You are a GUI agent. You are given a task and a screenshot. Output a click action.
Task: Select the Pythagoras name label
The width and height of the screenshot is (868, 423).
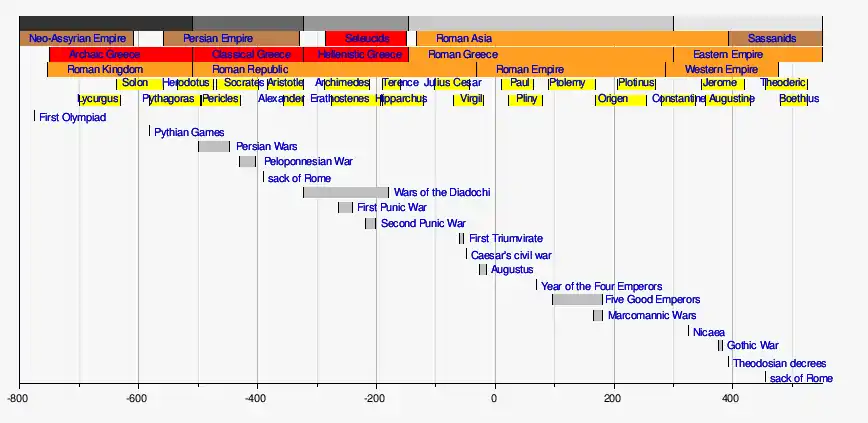(168, 99)
